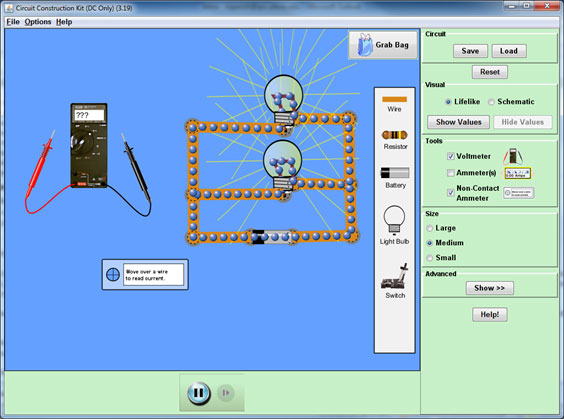Open the Help menu
The height and width of the screenshot is (419, 564).
(64, 22)
